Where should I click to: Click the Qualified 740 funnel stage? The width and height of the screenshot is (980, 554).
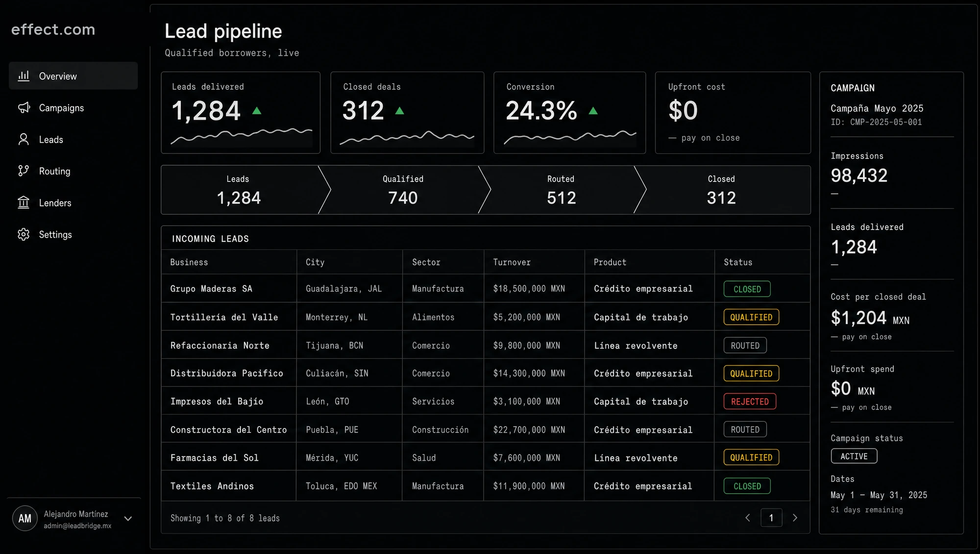point(403,190)
